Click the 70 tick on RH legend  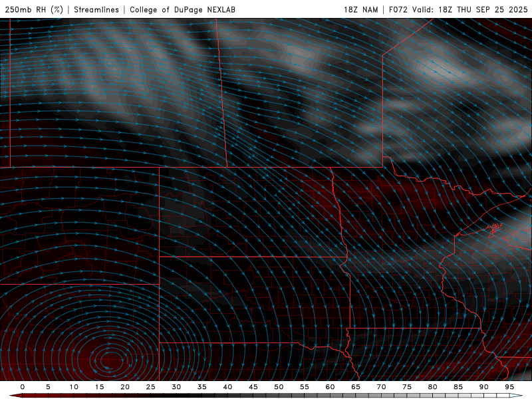click(x=381, y=387)
